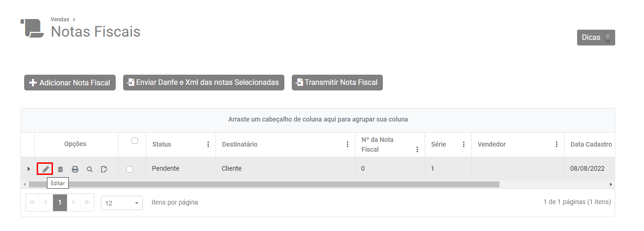Open Destinatário column options menu

348,144
